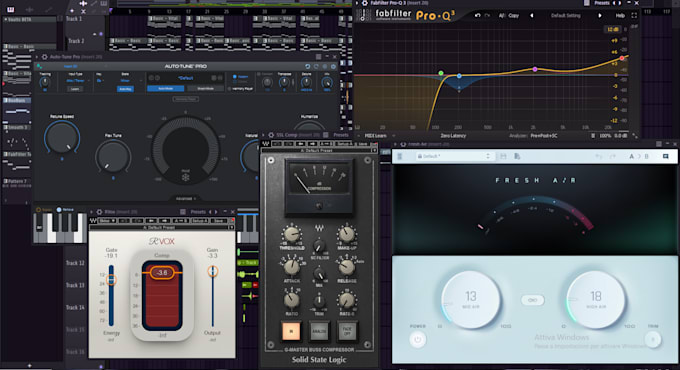Select the purple EQ band node
This screenshot has height=370, width=680.
tap(535, 69)
